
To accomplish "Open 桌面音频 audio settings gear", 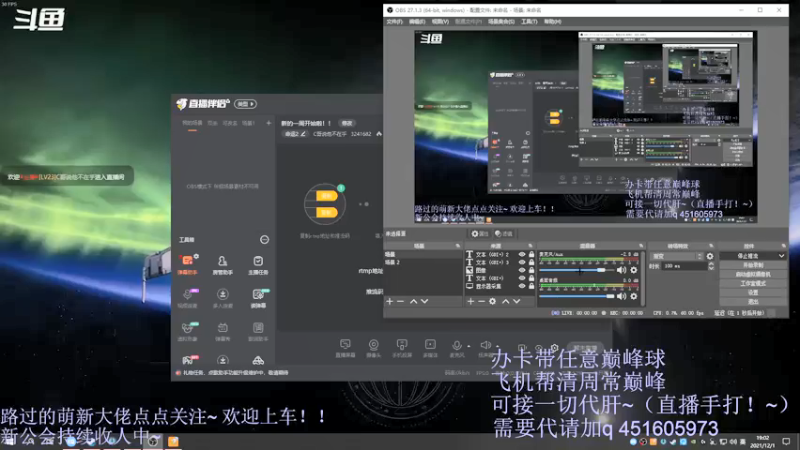I will 634,296.
